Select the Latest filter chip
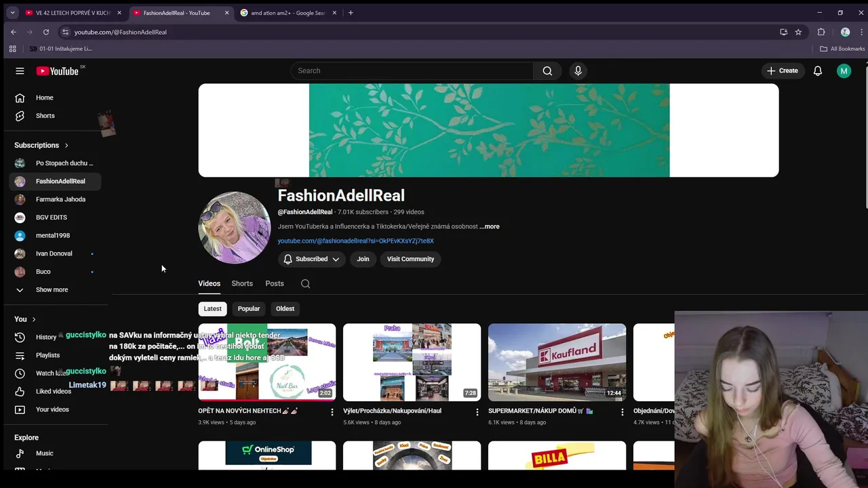 click(x=212, y=309)
